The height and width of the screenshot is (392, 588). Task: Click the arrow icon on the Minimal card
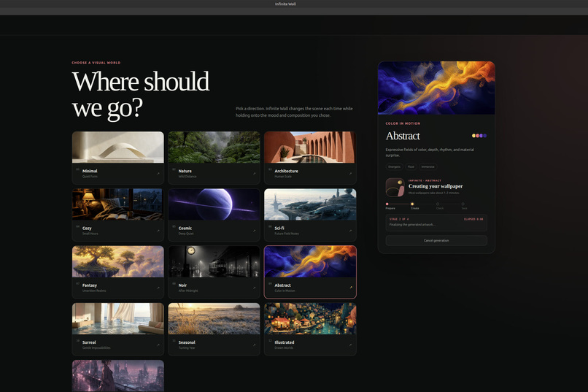[x=158, y=174]
